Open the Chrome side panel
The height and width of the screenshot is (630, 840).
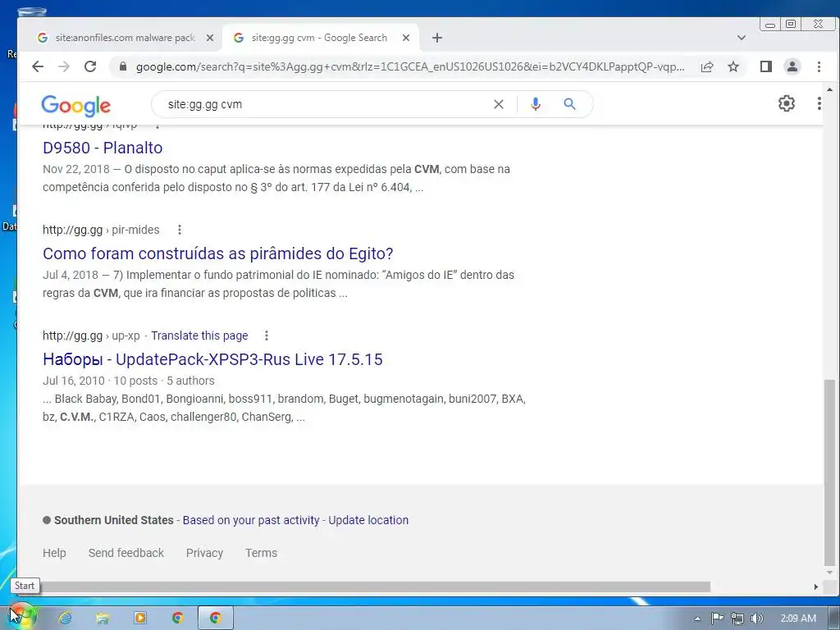[x=766, y=66]
